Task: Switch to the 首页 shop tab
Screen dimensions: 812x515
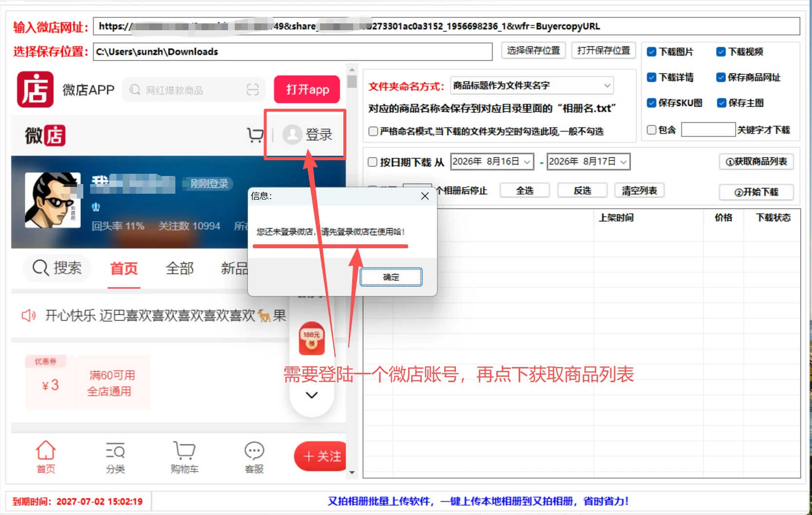Action: pyautogui.click(x=124, y=269)
